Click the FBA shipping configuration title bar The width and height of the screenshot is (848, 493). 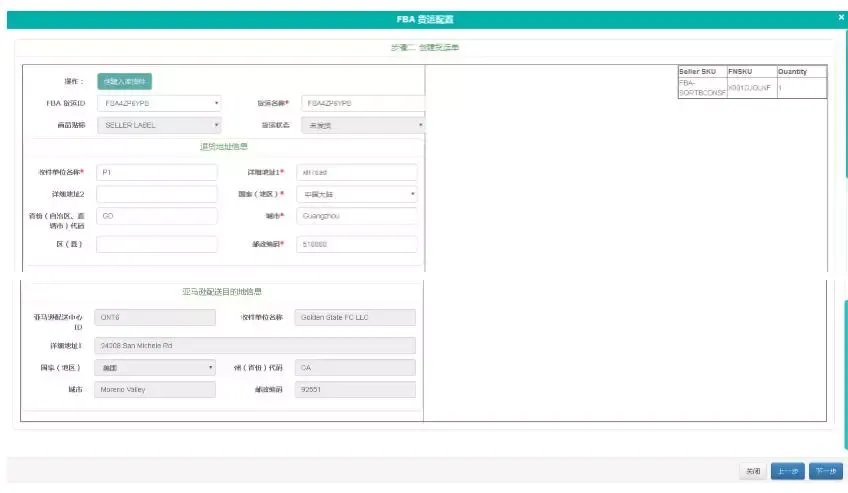[x=425, y=19]
